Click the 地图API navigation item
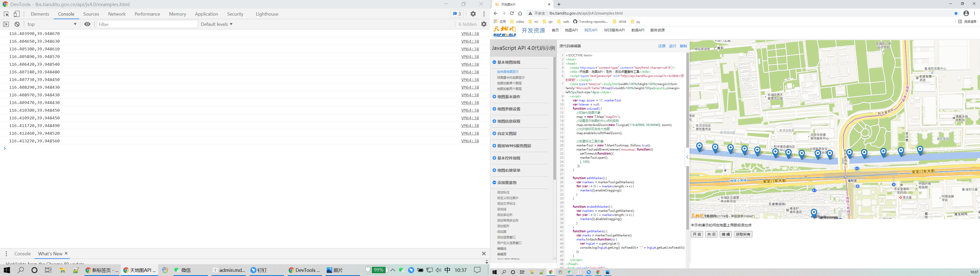 point(571,30)
